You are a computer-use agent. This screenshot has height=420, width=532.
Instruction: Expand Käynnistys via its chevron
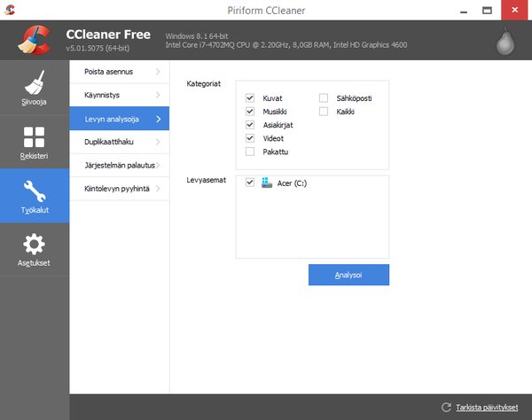[158, 95]
